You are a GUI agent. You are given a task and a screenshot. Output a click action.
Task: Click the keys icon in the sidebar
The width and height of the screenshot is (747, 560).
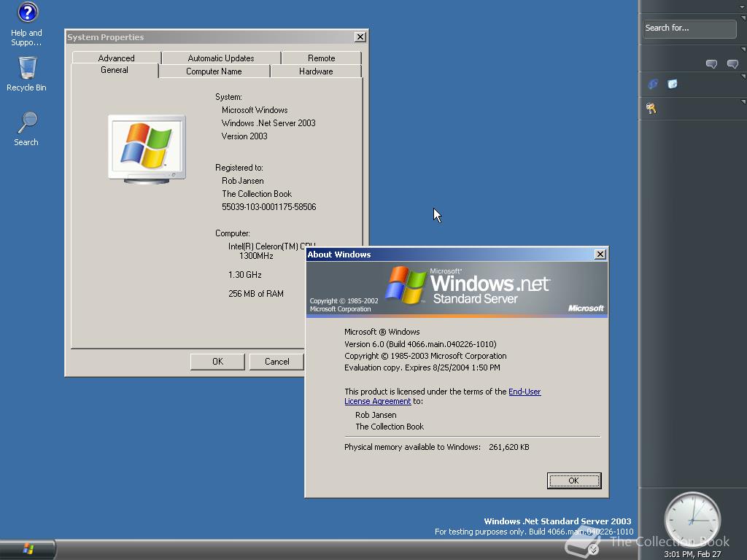click(651, 109)
